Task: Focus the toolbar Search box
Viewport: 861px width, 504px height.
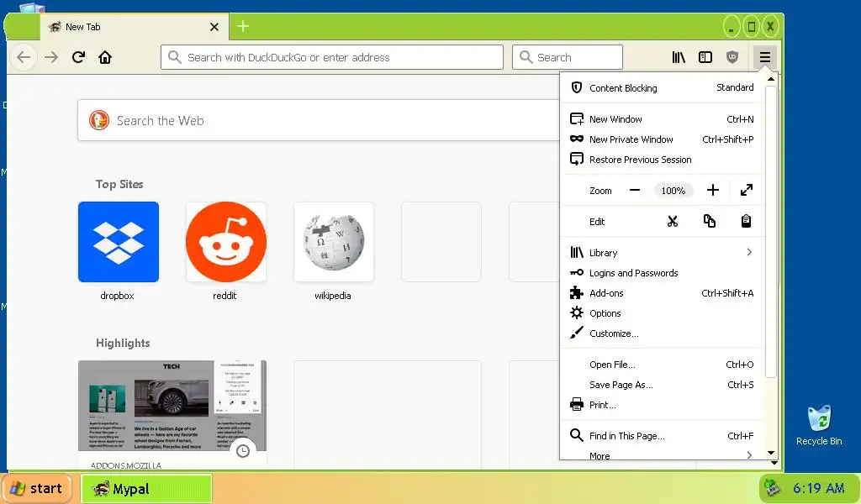Action: (568, 57)
